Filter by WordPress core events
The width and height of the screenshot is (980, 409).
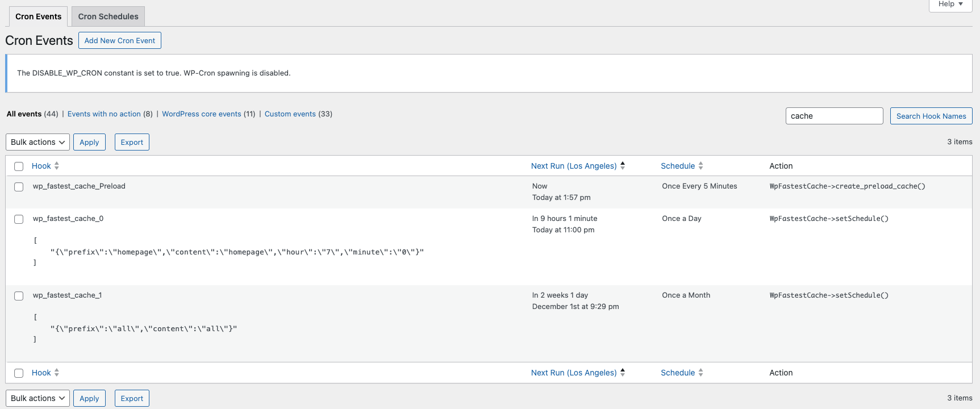point(202,114)
